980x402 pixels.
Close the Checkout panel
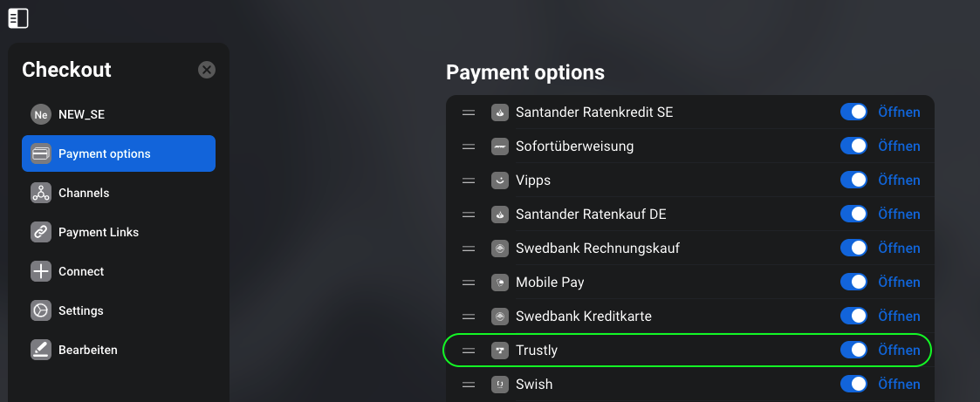point(207,69)
